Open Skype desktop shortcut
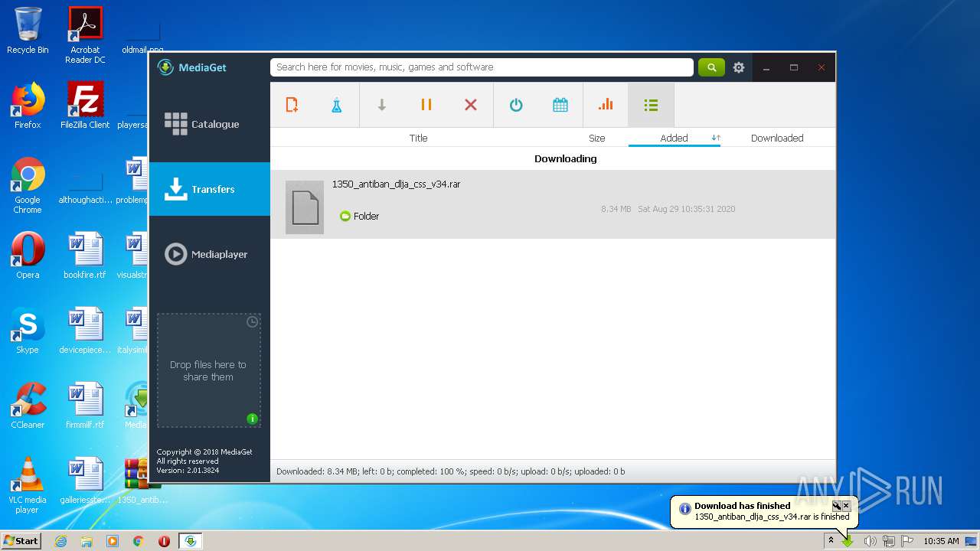980x551 pixels. [x=28, y=331]
